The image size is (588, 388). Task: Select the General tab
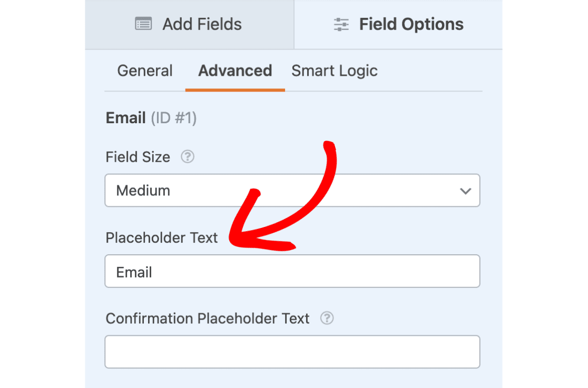145,71
